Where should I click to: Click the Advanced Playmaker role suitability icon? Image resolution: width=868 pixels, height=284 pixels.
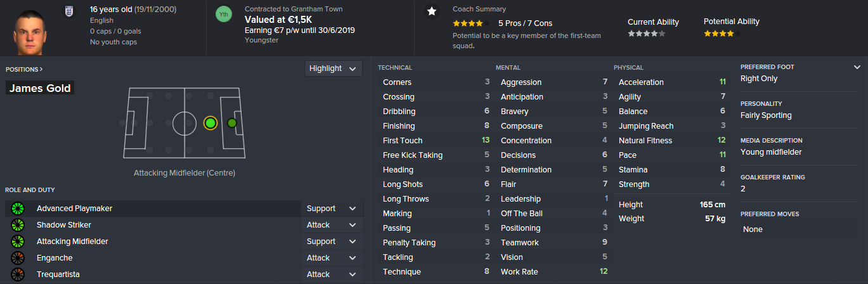coord(17,209)
